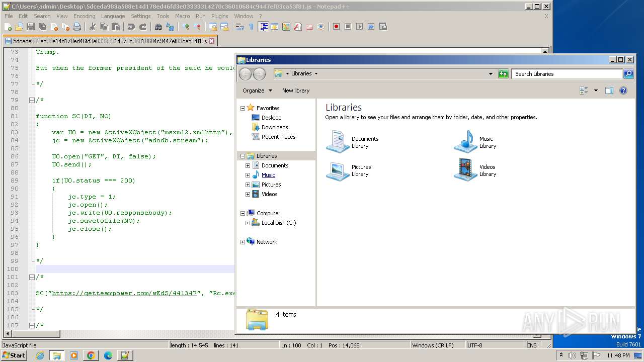Expand the Music node in navigation tree
This screenshot has height=362, width=644.
[x=248, y=175]
